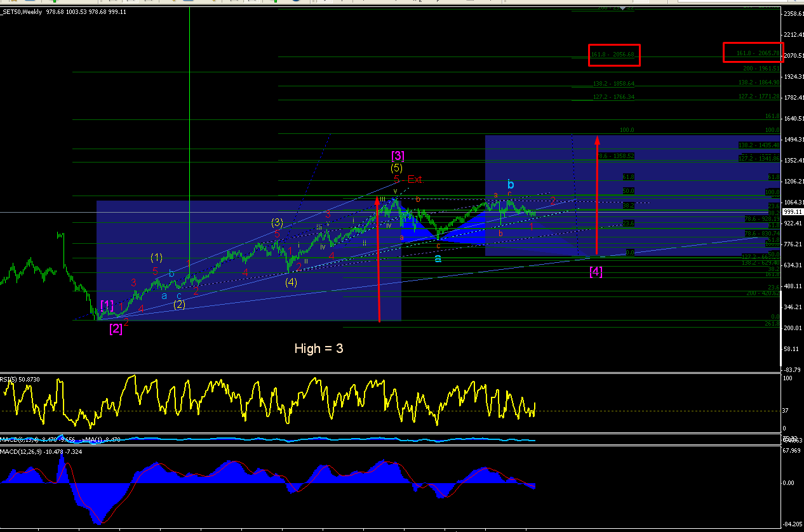
Task: Click Fibonacci label 127.2 - 1766.34
Action: tap(614, 97)
